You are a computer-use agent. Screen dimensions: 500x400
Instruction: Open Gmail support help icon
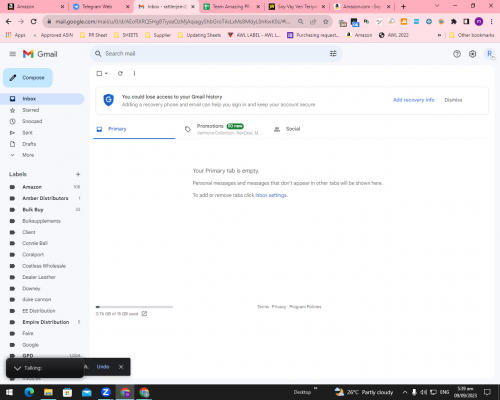457,54
